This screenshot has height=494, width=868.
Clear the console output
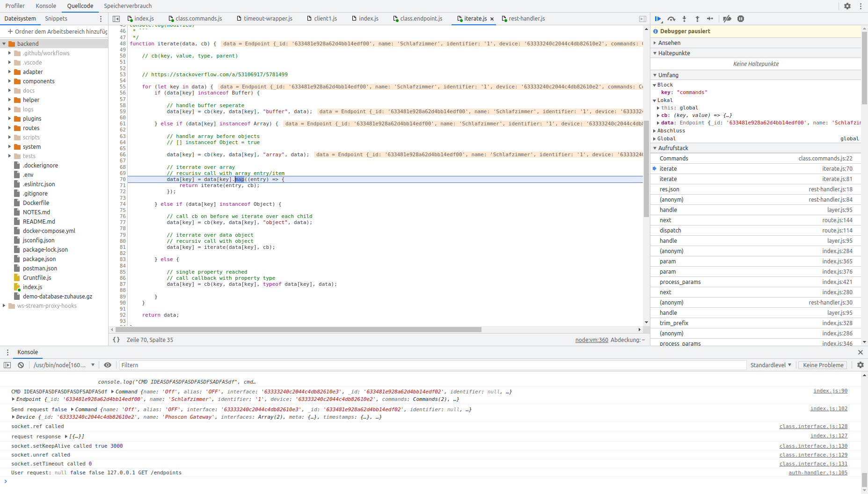(x=21, y=365)
